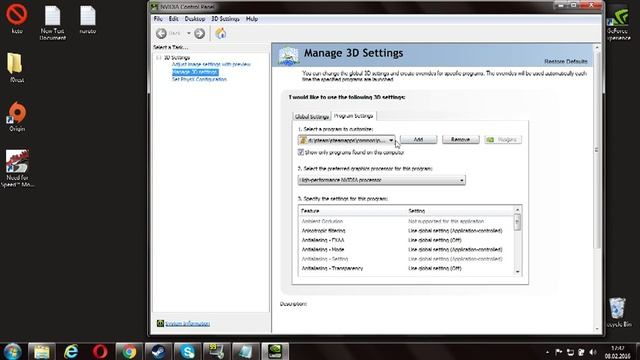This screenshot has width=640, height=360.
Task: Select Manage 3D settings in task tree
Action: point(195,72)
